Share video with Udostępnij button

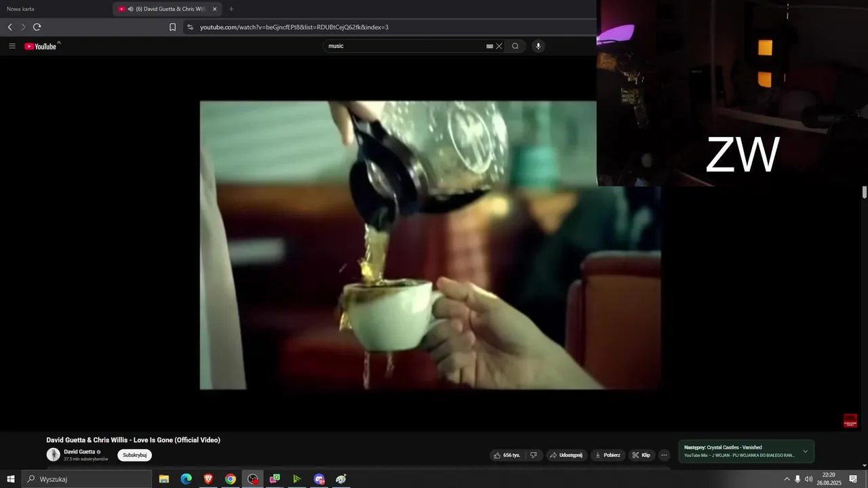[x=566, y=455]
